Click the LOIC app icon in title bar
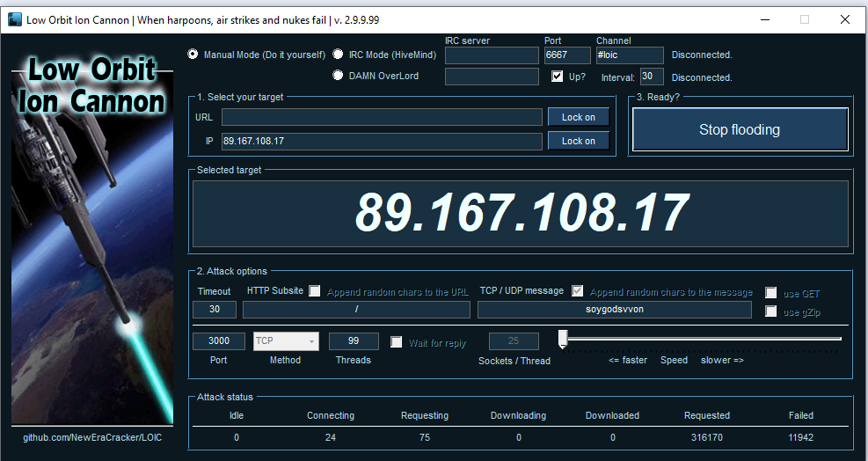Image resolution: width=868 pixels, height=461 pixels. (x=14, y=19)
